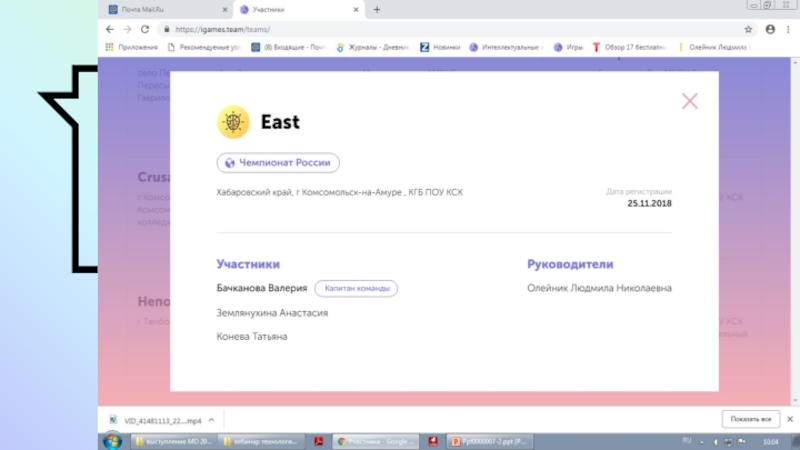Image resolution: width=800 pixels, height=450 pixels.
Task: Bookmark this page with the star icon
Action: point(748,29)
